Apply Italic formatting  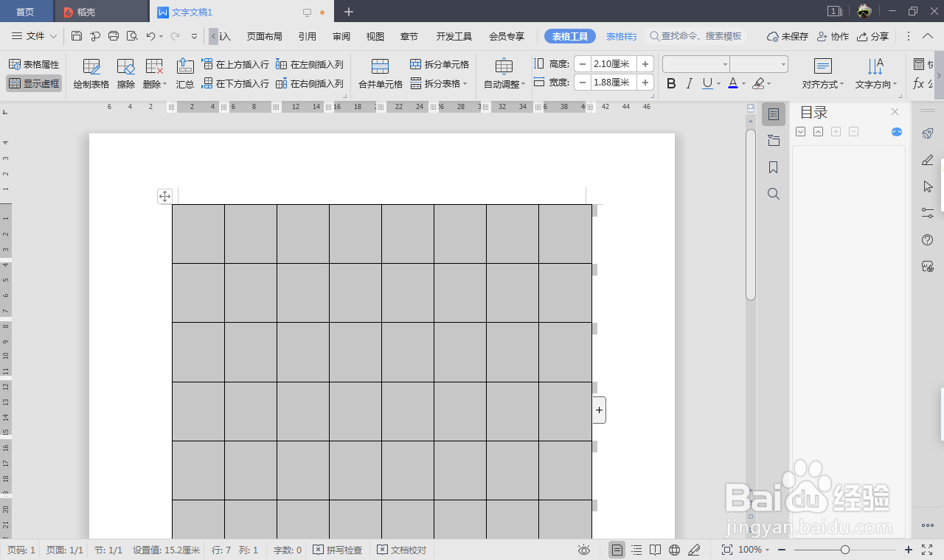click(x=690, y=84)
